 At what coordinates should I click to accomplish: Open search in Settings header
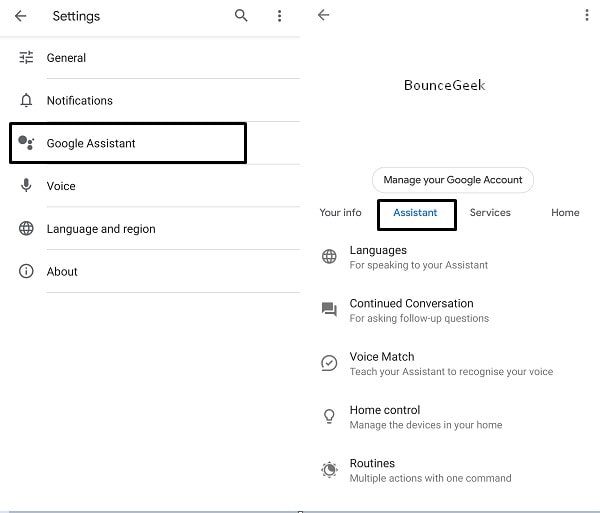(241, 16)
